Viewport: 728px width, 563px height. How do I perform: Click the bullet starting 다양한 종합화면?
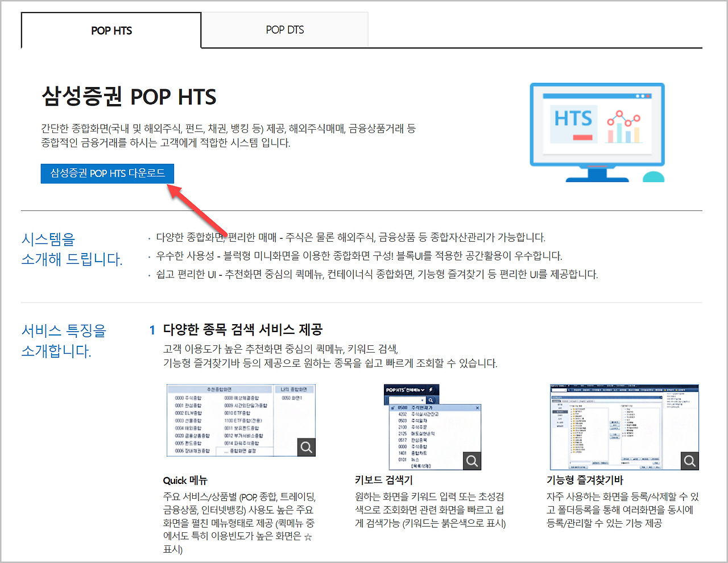[x=350, y=237]
